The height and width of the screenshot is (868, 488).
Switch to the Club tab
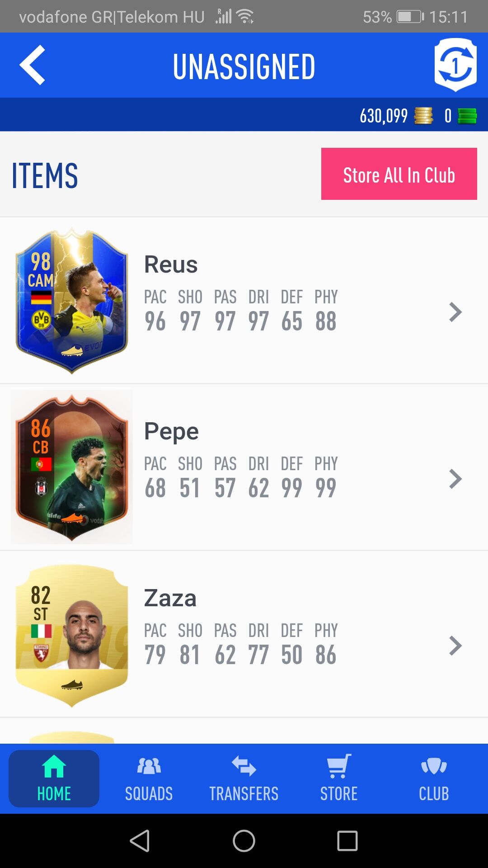[x=434, y=778]
